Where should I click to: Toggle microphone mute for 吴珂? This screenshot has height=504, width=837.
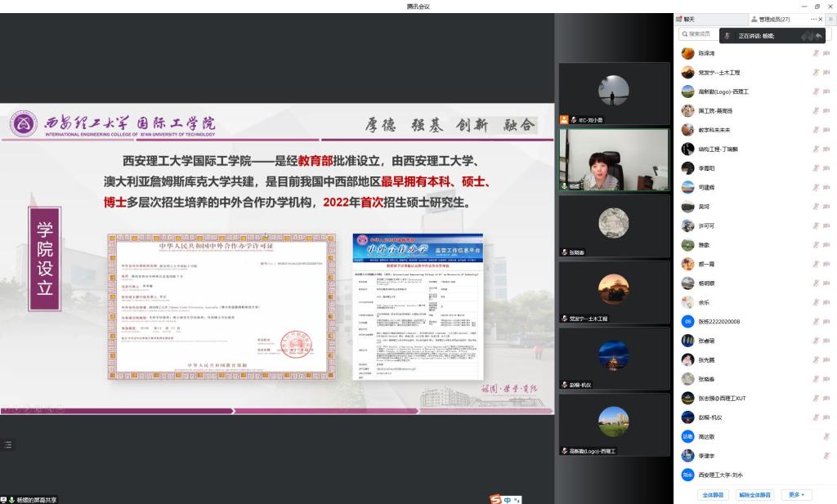click(815, 207)
